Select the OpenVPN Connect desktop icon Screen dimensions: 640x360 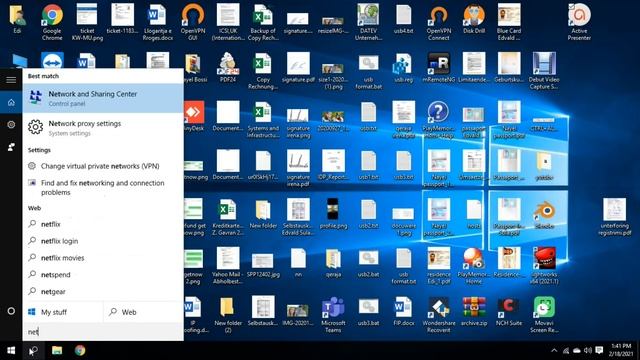coord(438,22)
